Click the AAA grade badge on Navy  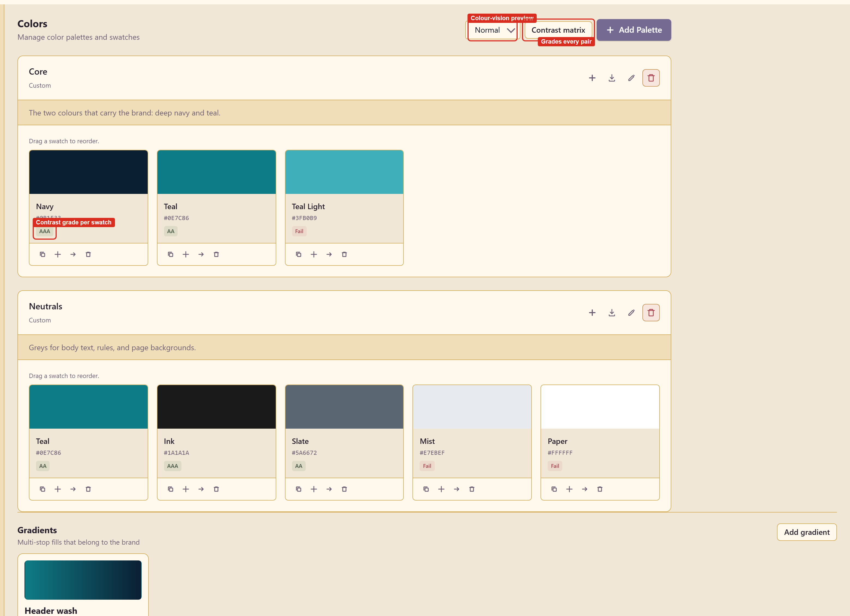pos(45,231)
